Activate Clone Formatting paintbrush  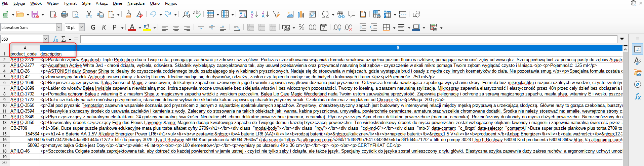click(x=128, y=14)
